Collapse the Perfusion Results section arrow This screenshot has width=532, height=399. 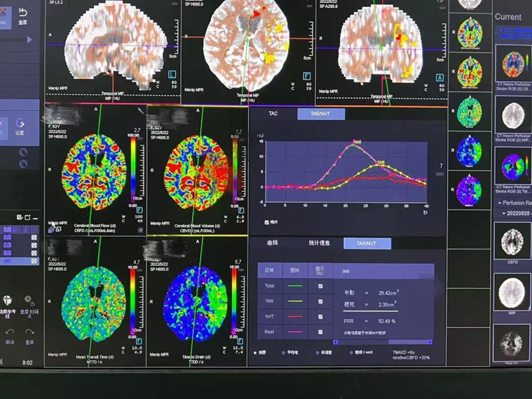pyautogui.click(x=499, y=202)
